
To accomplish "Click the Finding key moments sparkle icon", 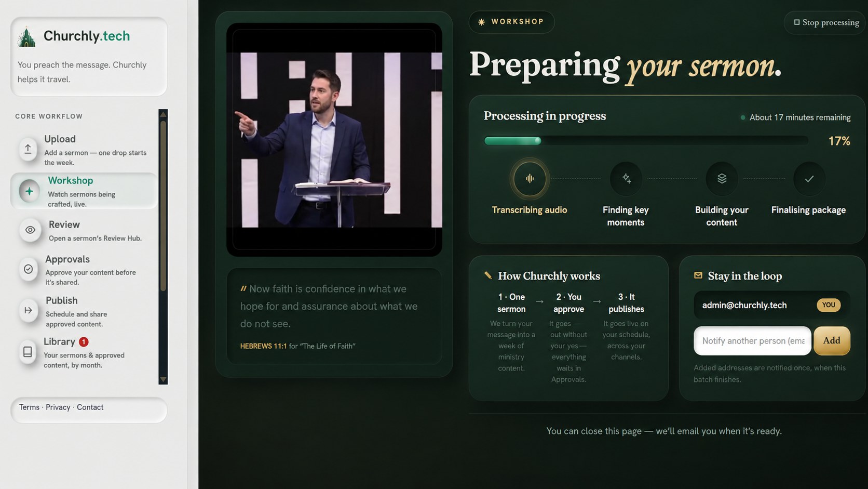I will coord(626,179).
